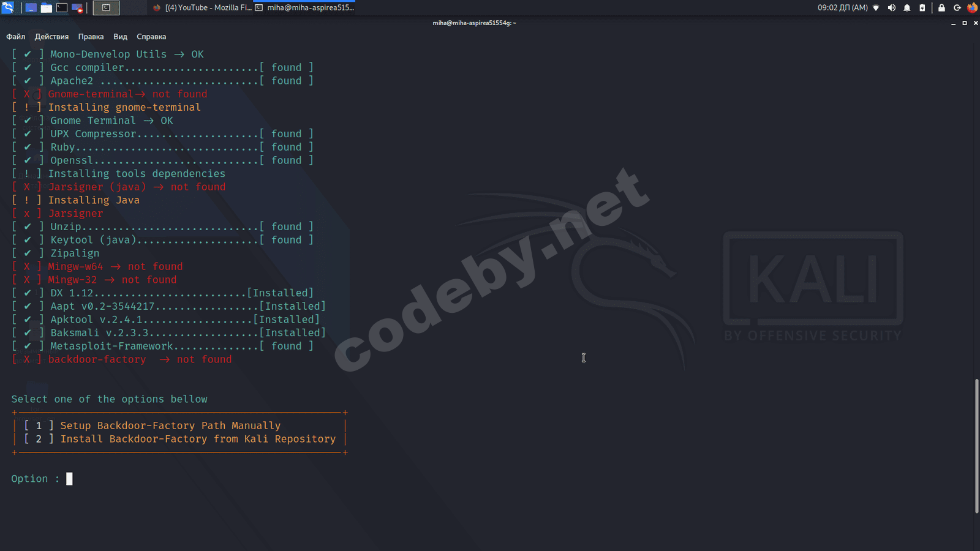Close the terminal window
The height and width of the screenshot is (551, 980).
click(x=976, y=23)
